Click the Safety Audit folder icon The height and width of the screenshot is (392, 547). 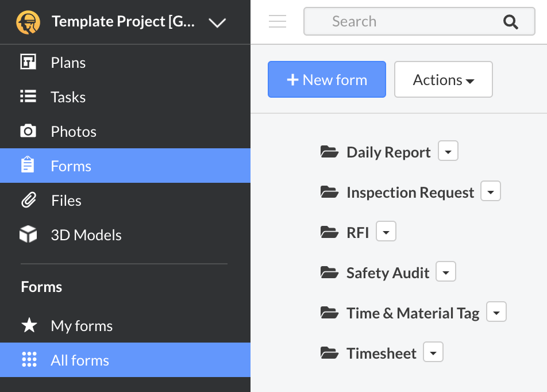(329, 272)
